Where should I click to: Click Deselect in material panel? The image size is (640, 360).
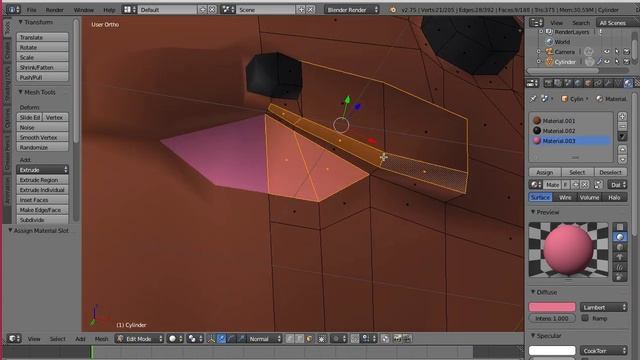(611, 172)
